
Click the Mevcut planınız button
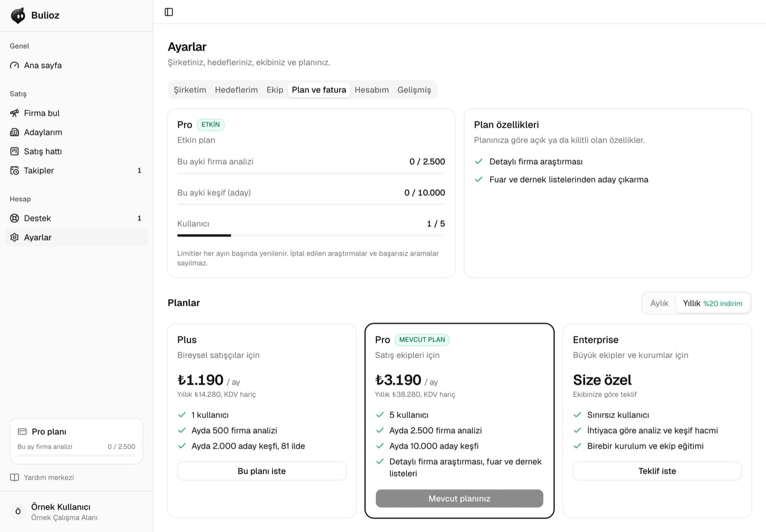[x=459, y=499]
